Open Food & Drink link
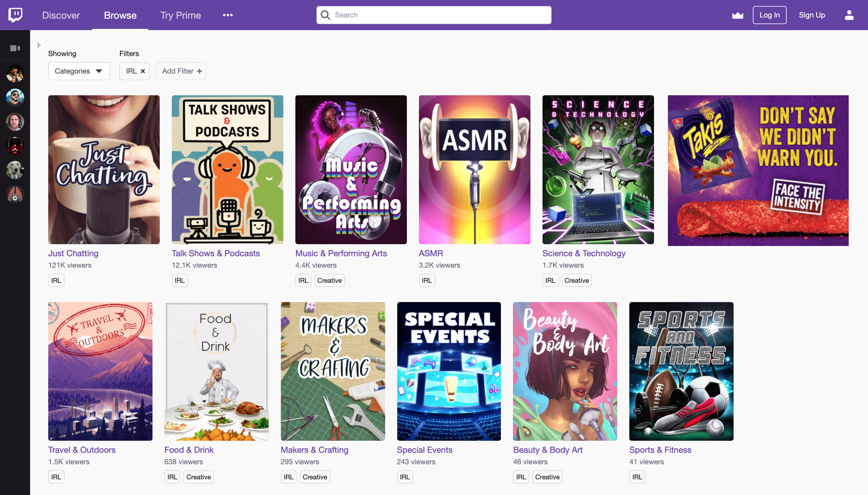The height and width of the screenshot is (495, 868). 189,450
